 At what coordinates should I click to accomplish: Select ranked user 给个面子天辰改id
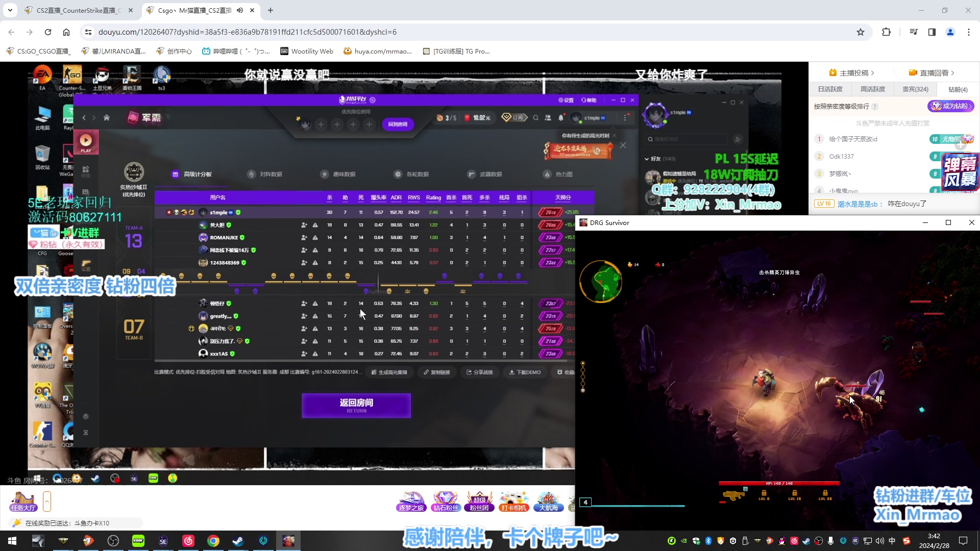pyautogui.click(x=853, y=139)
